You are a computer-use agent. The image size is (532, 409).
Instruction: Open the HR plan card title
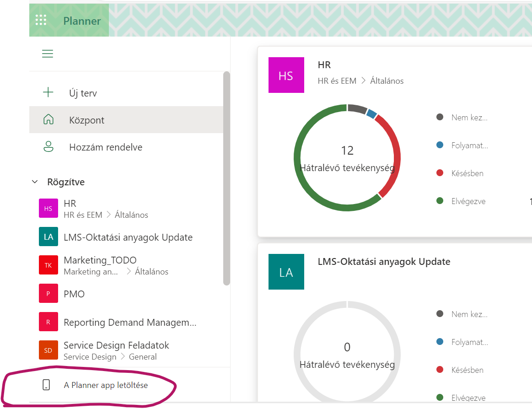324,65
